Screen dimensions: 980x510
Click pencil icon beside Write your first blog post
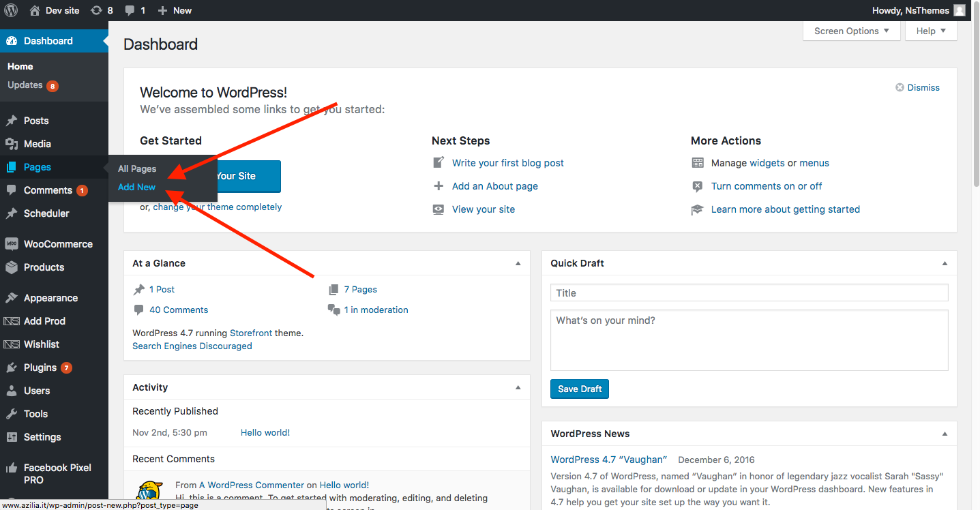[x=439, y=163]
